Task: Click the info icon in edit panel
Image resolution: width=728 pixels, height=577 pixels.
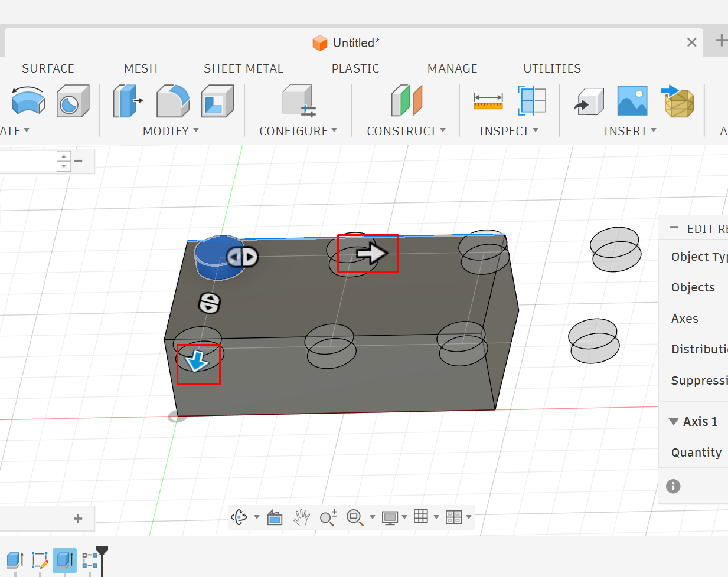Action: point(673,486)
